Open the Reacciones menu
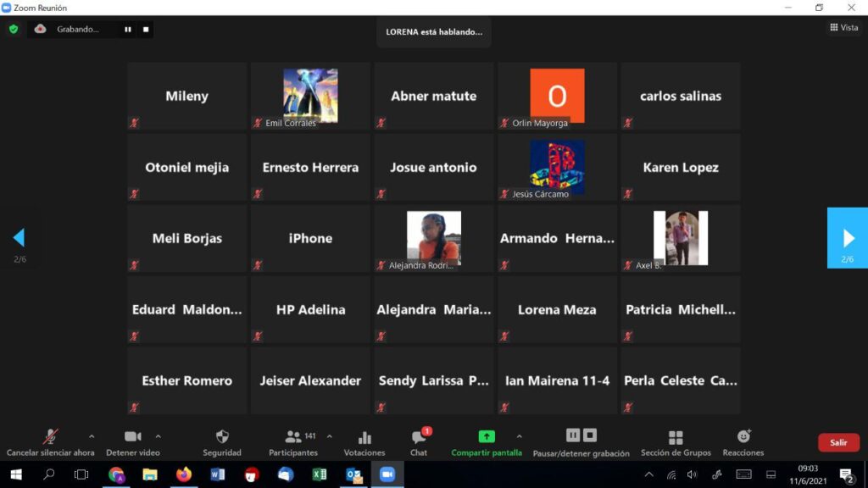The image size is (868, 488). click(743, 441)
